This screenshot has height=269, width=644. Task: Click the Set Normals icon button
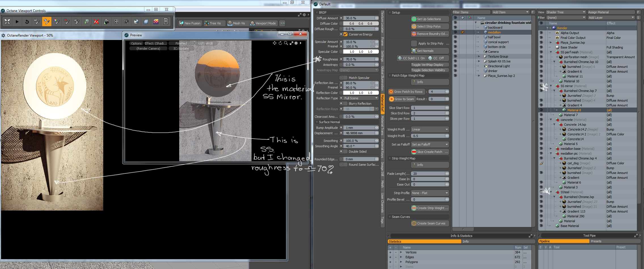[x=414, y=51]
